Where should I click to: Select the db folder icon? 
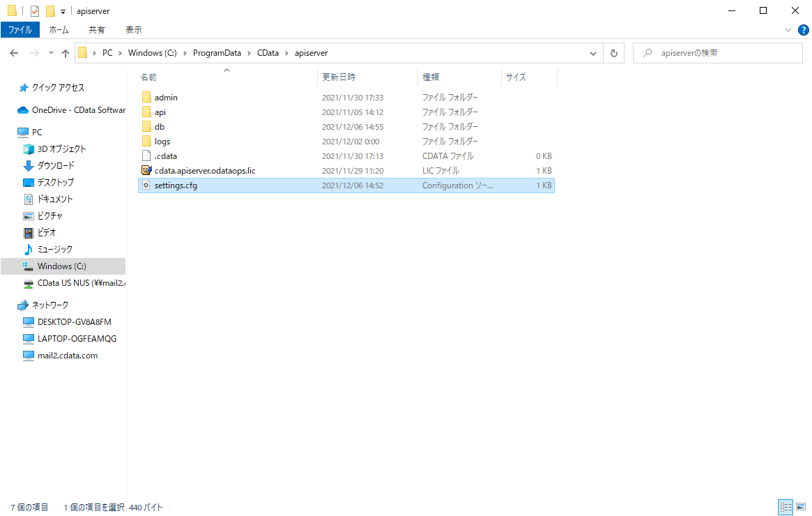[146, 126]
